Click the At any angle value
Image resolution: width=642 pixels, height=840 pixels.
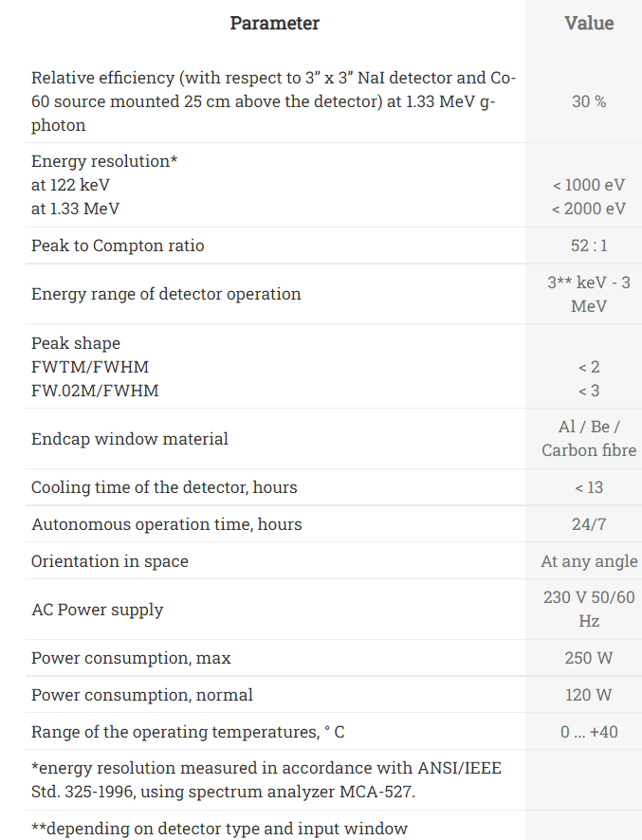click(x=589, y=561)
